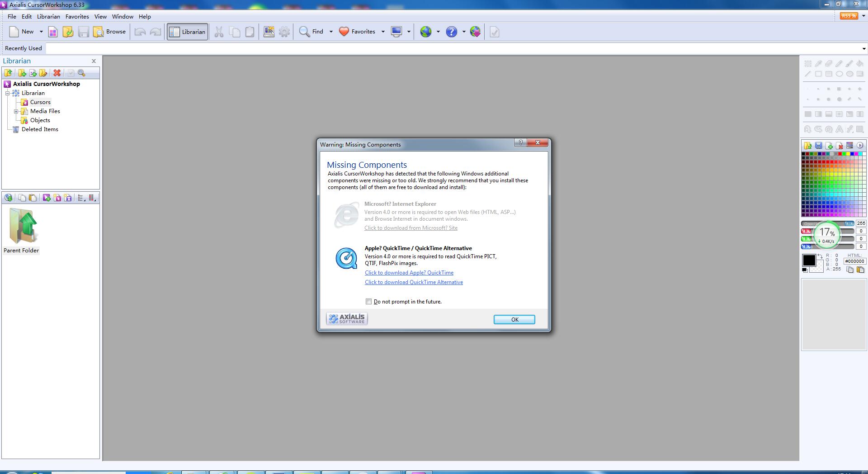Open the Edit menu
868x474 pixels.
(27, 16)
